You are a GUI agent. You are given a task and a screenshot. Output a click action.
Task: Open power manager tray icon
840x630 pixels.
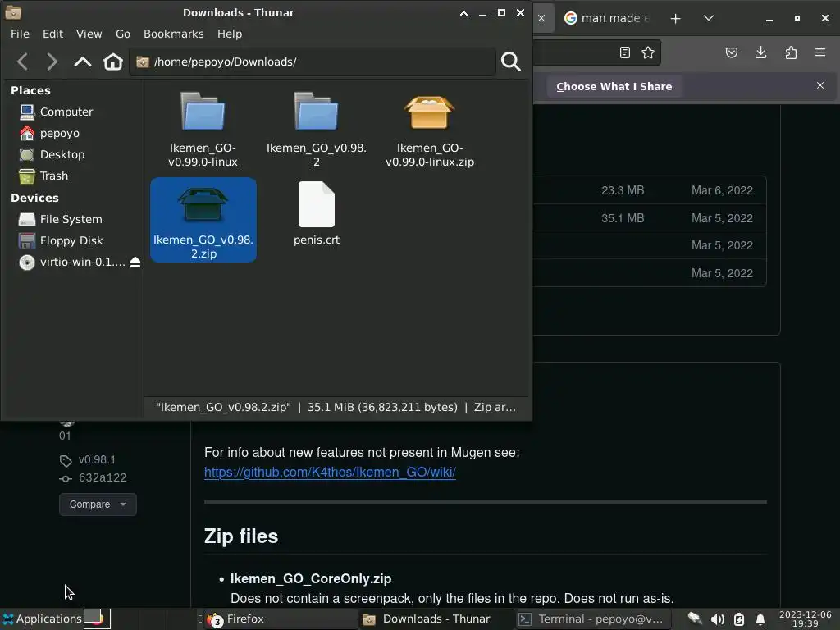click(739, 619)
